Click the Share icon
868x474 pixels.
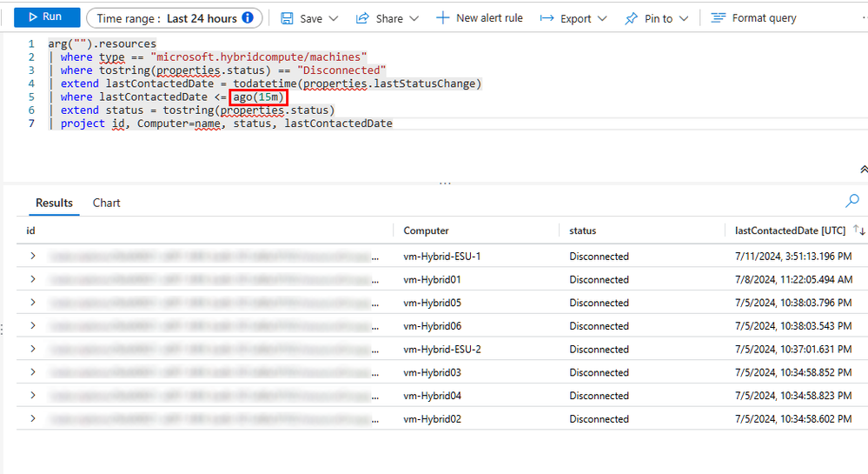click(362, 18)
